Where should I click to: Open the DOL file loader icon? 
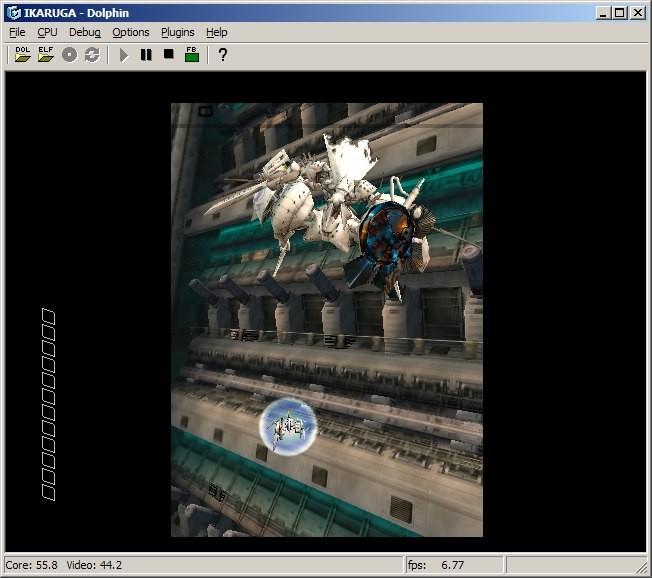coord(22,54)
